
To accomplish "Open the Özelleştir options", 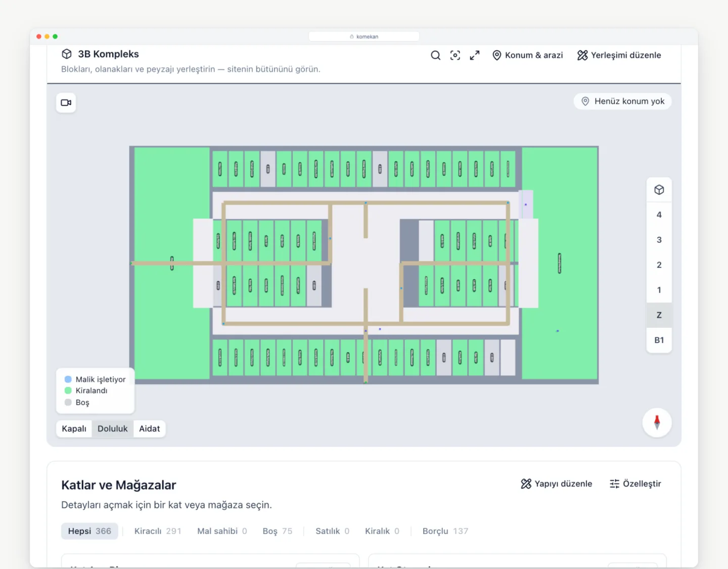I will click(635, 484).
